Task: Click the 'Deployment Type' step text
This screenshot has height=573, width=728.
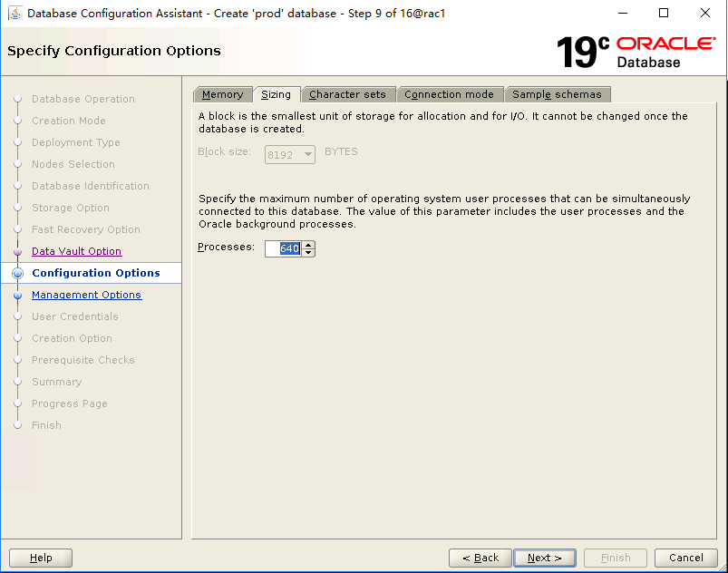Action: pos(75,142)
